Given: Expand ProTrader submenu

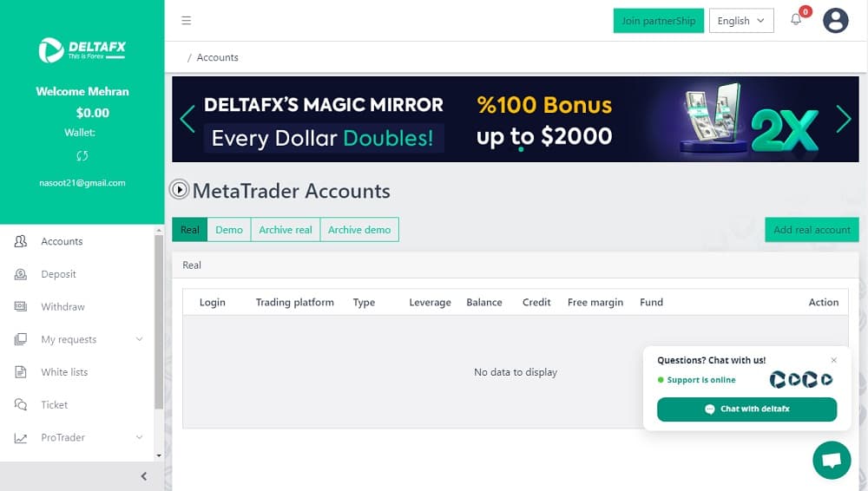Looking at the screenshot, I should tap(139, 436).
